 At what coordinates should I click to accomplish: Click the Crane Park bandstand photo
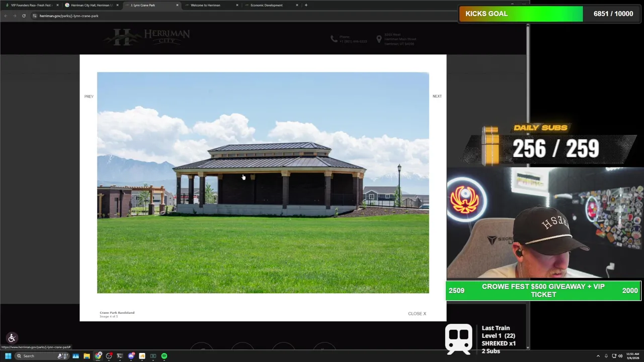click(x=263, y=183)
